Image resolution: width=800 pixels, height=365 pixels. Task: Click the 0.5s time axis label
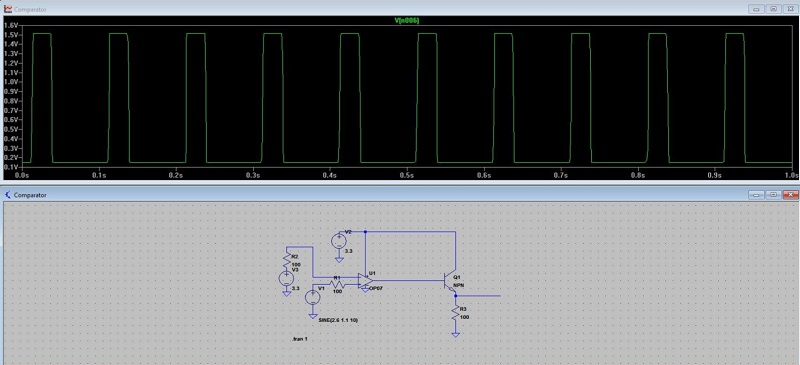pyautogui.click(x=407, y=175)
